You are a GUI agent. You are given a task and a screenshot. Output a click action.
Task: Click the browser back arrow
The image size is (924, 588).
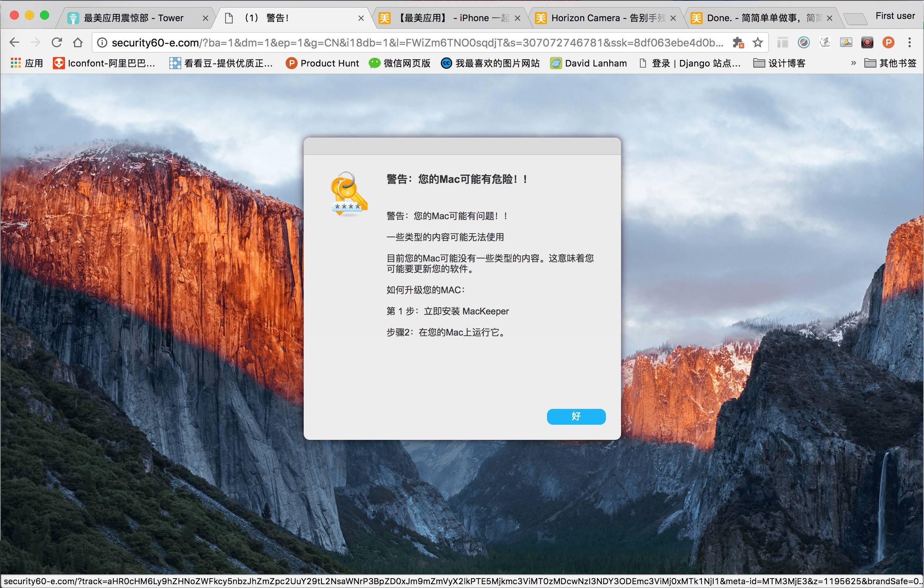(14, 42)
